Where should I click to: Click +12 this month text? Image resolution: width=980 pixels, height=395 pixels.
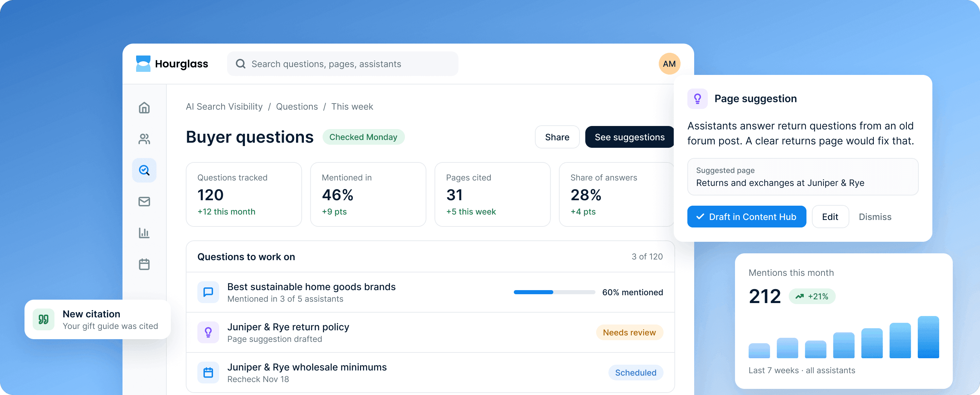(x=226, y=211)
